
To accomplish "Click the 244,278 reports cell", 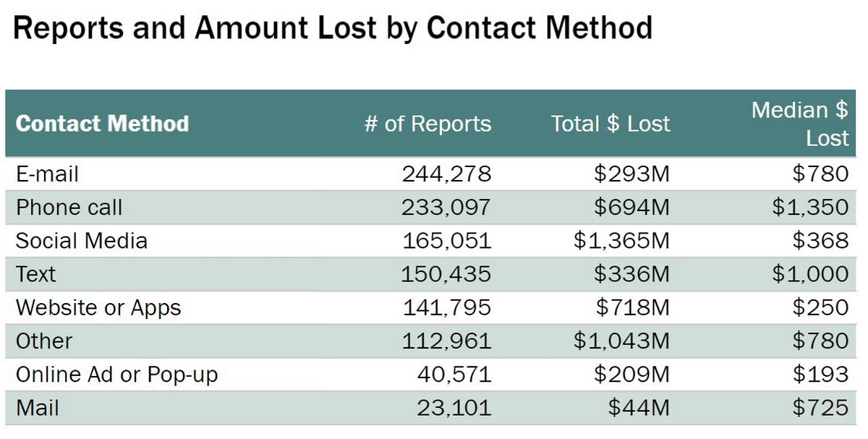I will (446, 174).
